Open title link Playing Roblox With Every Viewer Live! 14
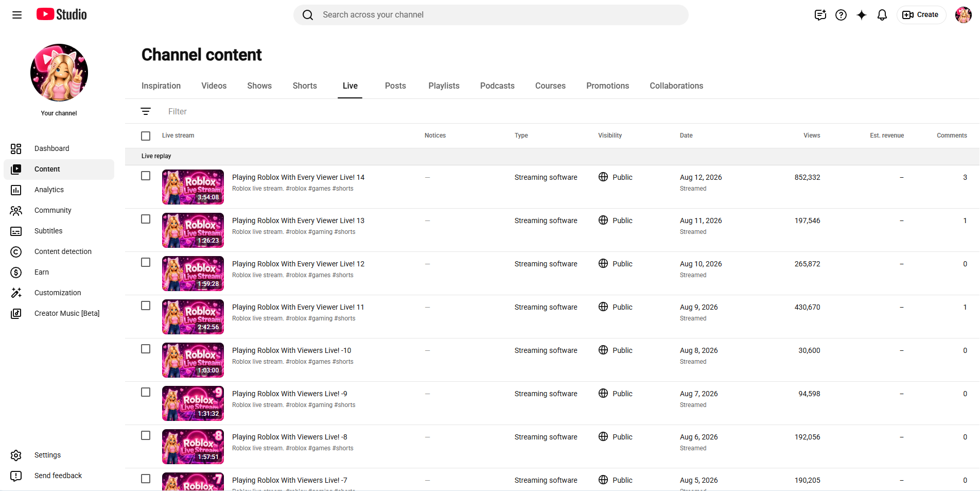This screenshot has width=980, height=491. 298,177
